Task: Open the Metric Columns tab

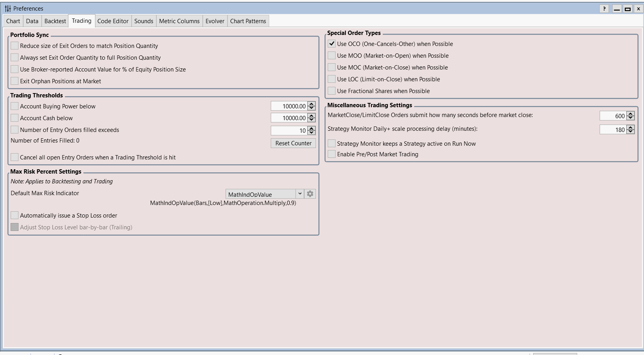Action: pos(179,21)
